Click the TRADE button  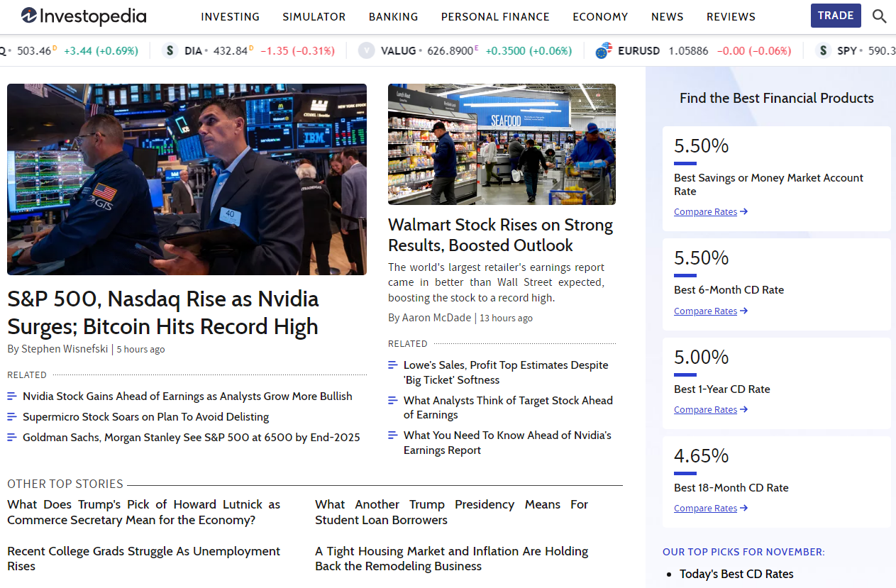(836, 16)
